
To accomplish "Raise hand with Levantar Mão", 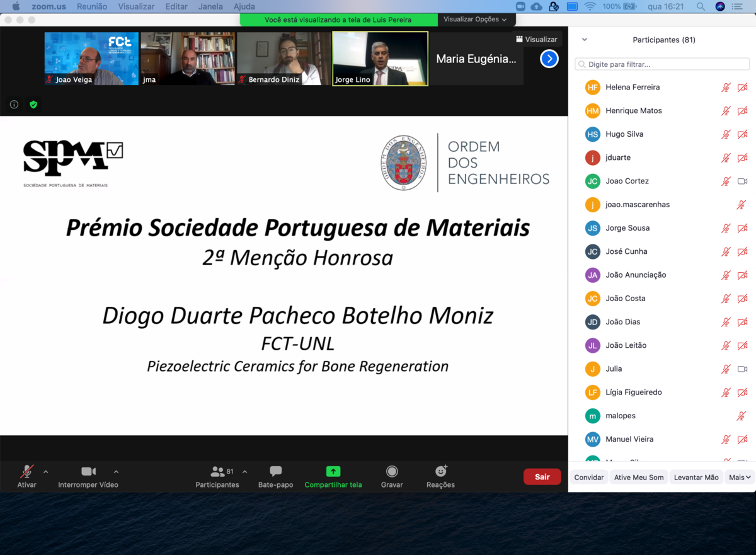I will 696,478.
